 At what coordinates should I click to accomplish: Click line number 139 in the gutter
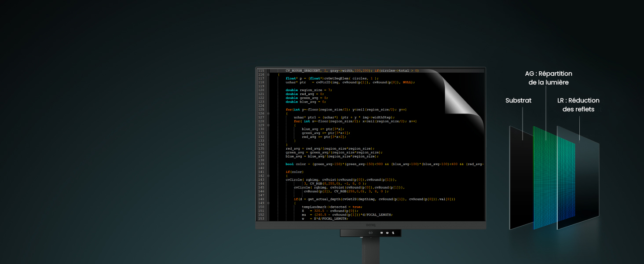coord(261,164)
